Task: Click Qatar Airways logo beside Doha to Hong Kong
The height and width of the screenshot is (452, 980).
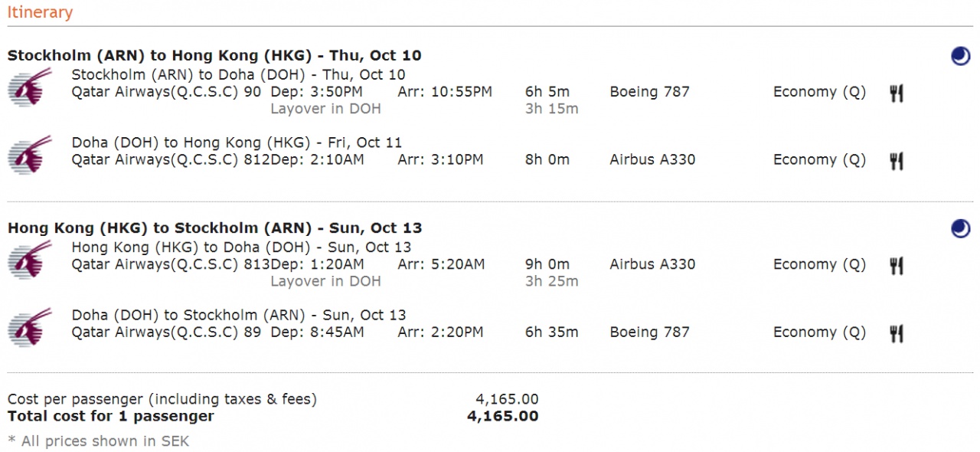Action: tap(31, 155)
